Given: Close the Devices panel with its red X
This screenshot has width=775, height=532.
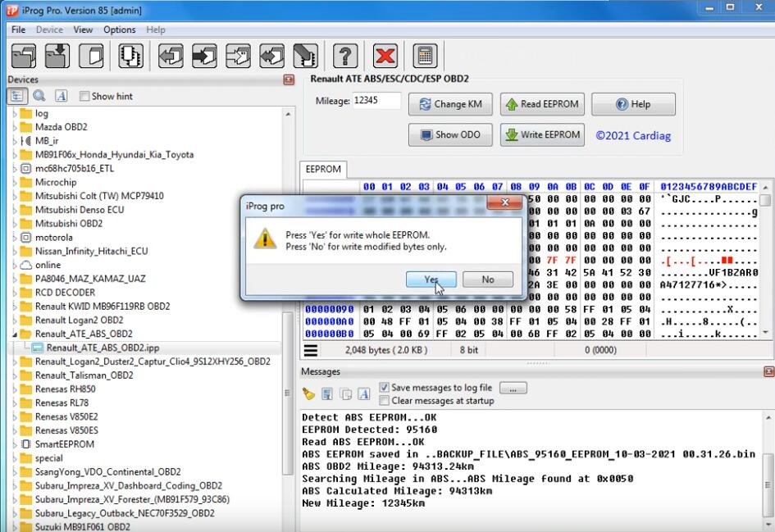Looking at the screenshot, I should point(289,80).
